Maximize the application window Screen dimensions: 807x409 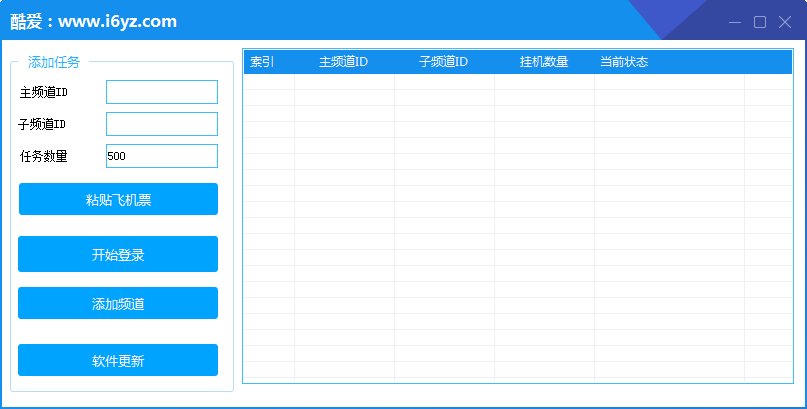760,22
